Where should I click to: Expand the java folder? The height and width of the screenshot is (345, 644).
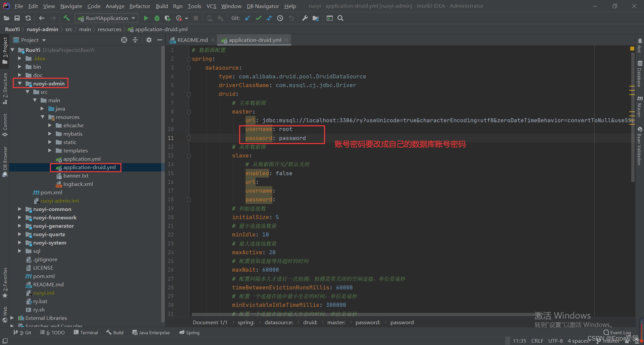tap(42, 109)
